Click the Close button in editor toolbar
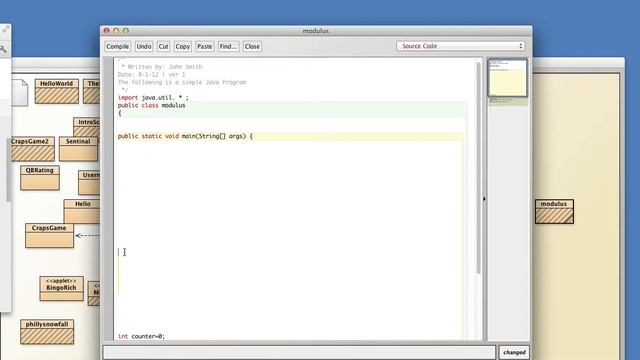 pyautogui.click(x=252, y=47)
